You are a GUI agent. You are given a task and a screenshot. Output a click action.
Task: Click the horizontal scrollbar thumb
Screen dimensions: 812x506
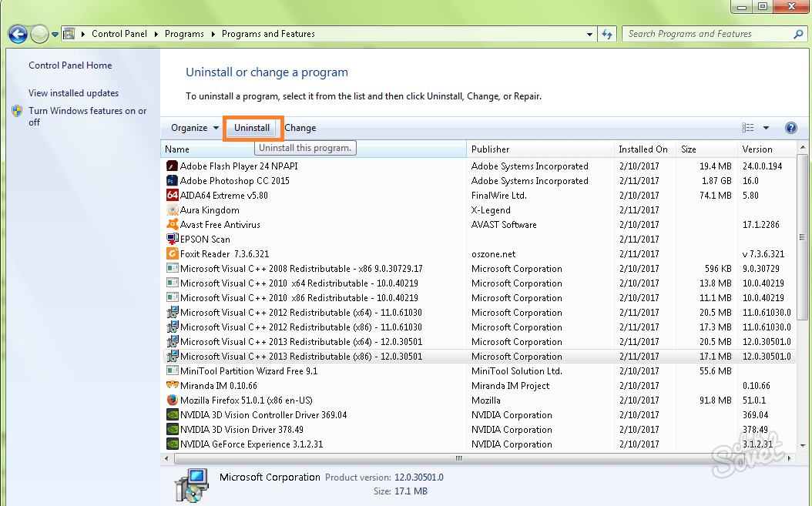pos(459,458)
